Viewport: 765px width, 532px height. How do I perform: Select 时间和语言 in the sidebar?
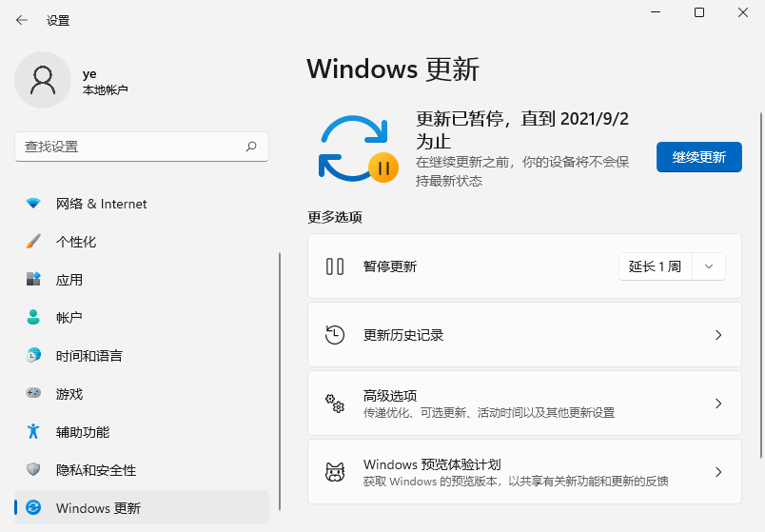coord(88,356)
